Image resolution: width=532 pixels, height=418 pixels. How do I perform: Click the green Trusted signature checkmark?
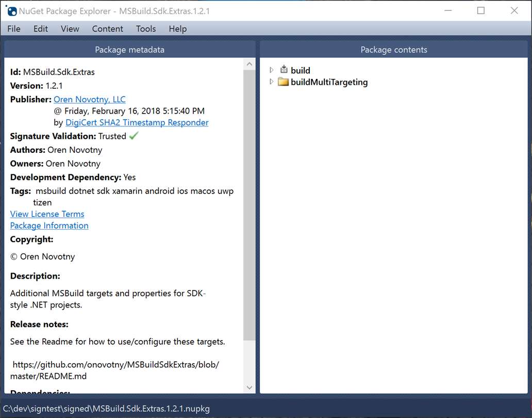point(134,136)
